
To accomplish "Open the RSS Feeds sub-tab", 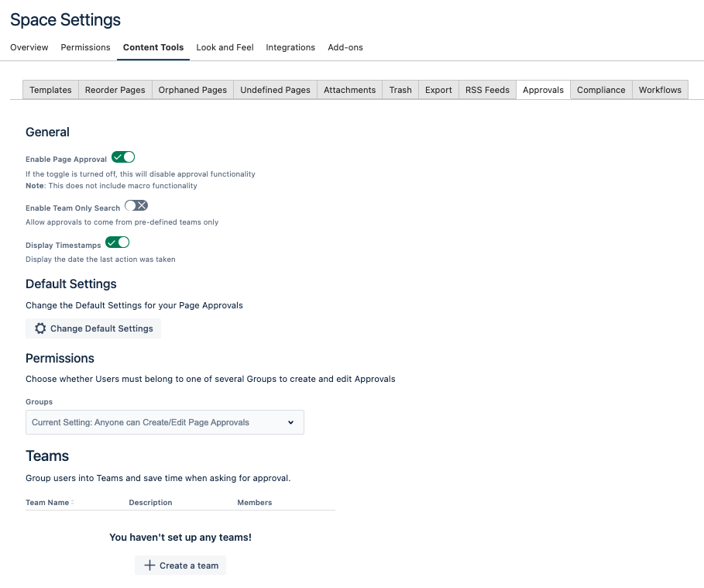I will point(487,90).
